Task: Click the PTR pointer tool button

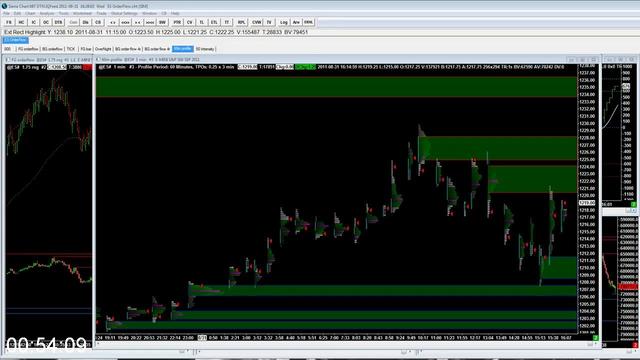Action: point(177,22)
